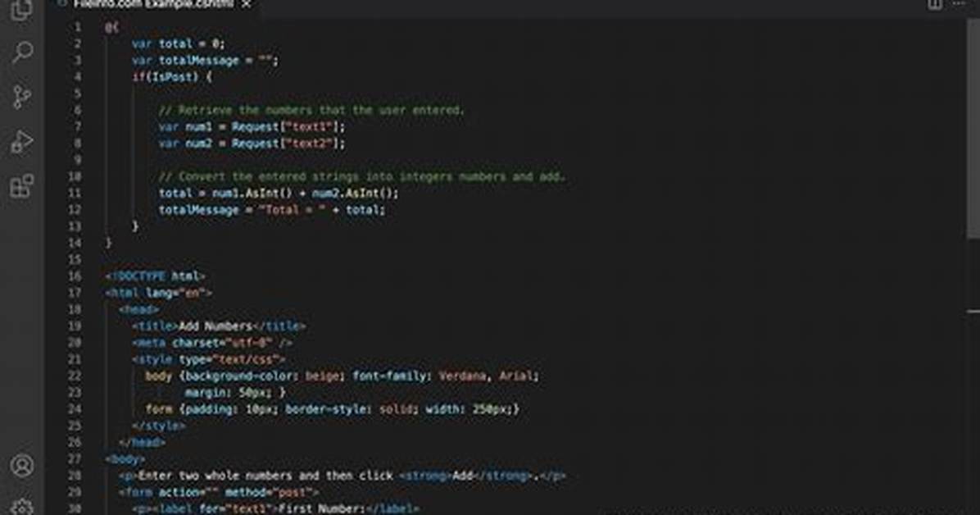Screen dimensions: 980x515
Task: Click the comment "// Retrieve the numbers that the user entered."
Action: click(311, 110)
